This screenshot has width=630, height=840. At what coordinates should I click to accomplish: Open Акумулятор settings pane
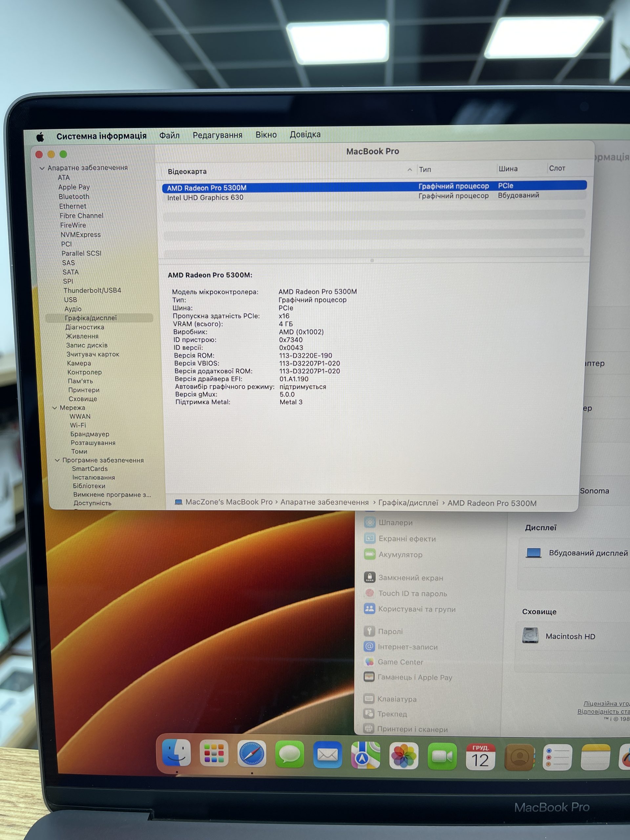[x=400, y=555]
